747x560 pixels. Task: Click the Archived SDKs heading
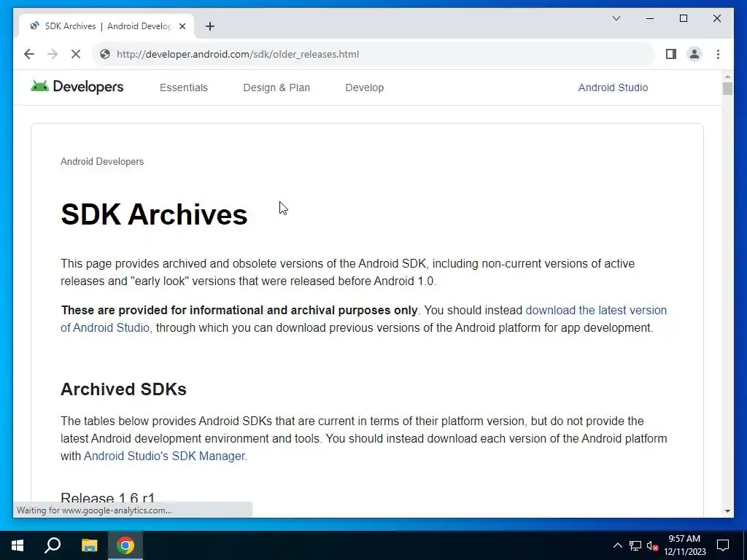point(123,389)
